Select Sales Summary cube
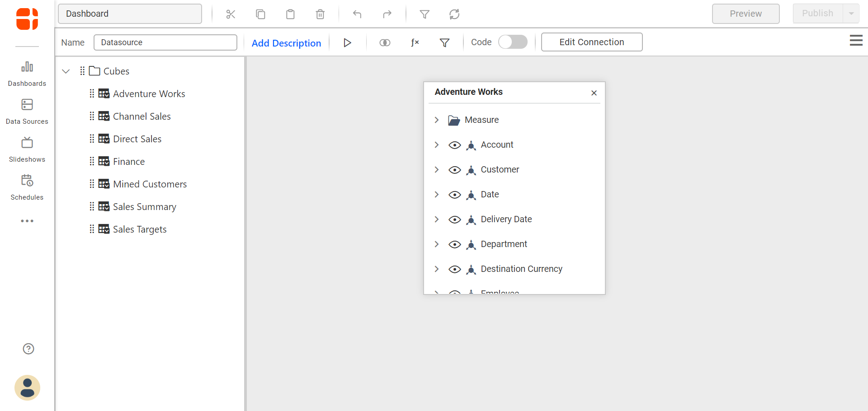868x411 pixels. tap(144, 207)
